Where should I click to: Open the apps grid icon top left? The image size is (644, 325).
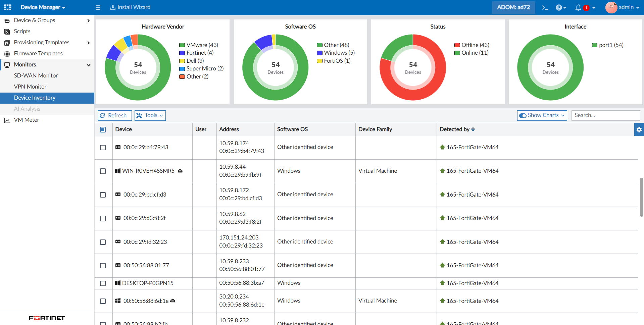[7, 7]
